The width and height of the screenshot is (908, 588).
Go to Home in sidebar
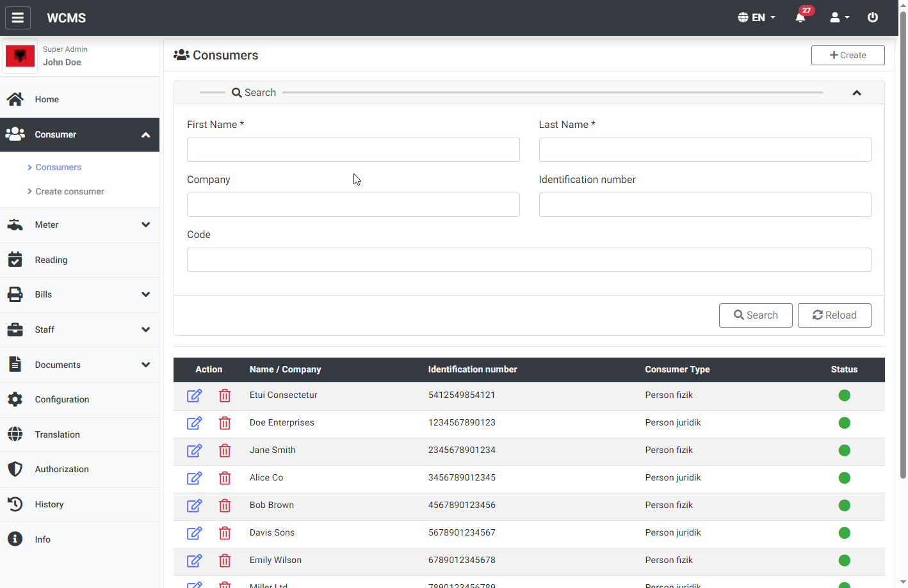point(79,99)
